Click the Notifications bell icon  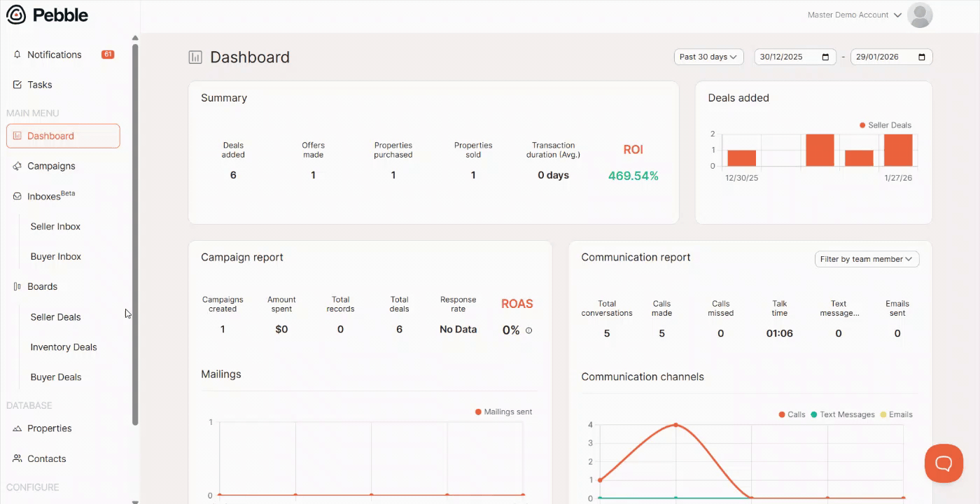[17, 55]
